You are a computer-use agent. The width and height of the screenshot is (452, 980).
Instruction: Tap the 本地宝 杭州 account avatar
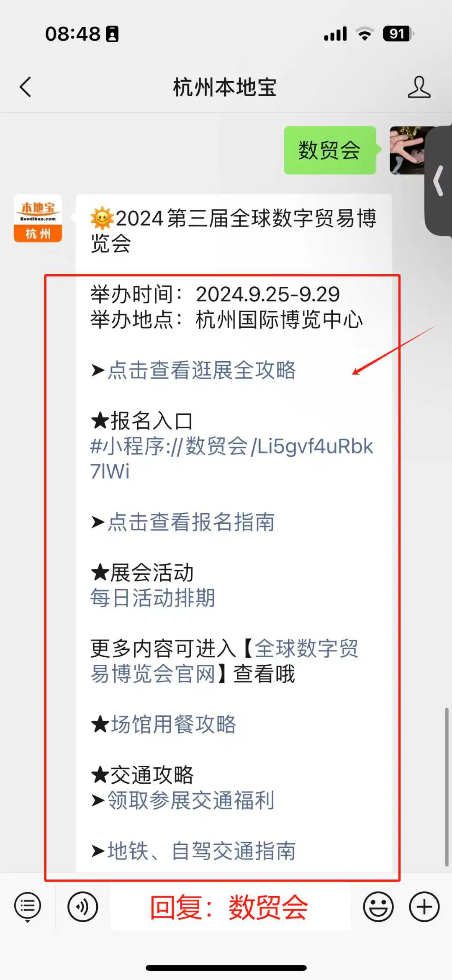pos(38,218)
